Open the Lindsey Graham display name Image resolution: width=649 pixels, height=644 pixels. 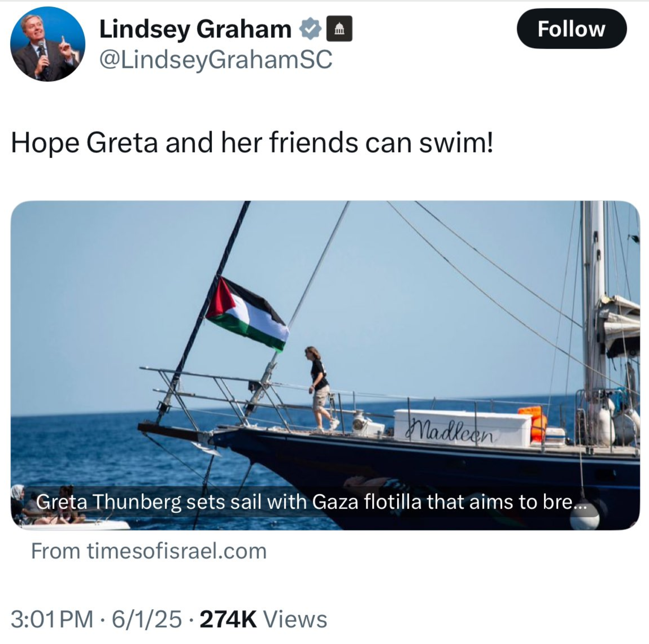click(x=195, y=30)
